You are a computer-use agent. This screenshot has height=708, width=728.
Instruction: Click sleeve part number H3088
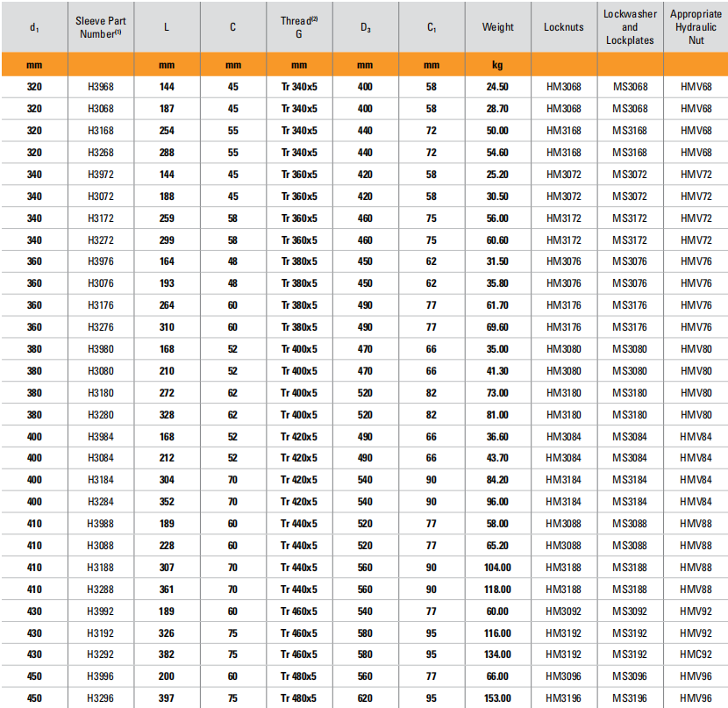(101, 546)
